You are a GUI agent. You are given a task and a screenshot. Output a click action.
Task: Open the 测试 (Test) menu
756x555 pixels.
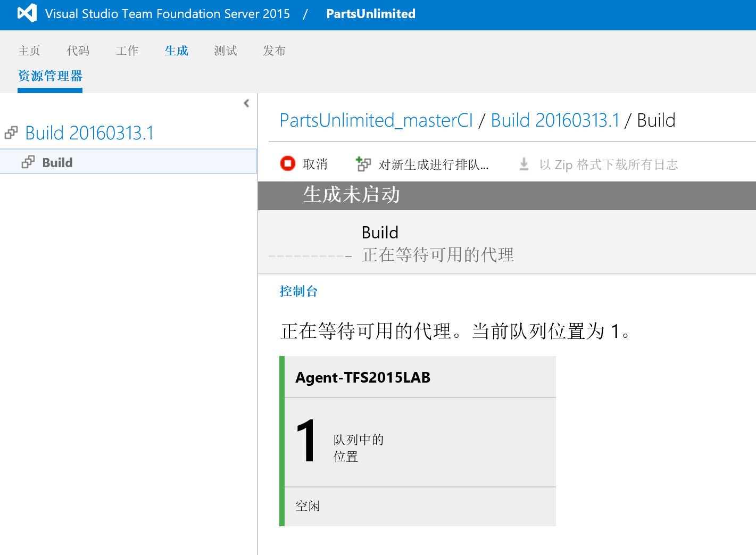click(226, 51)
